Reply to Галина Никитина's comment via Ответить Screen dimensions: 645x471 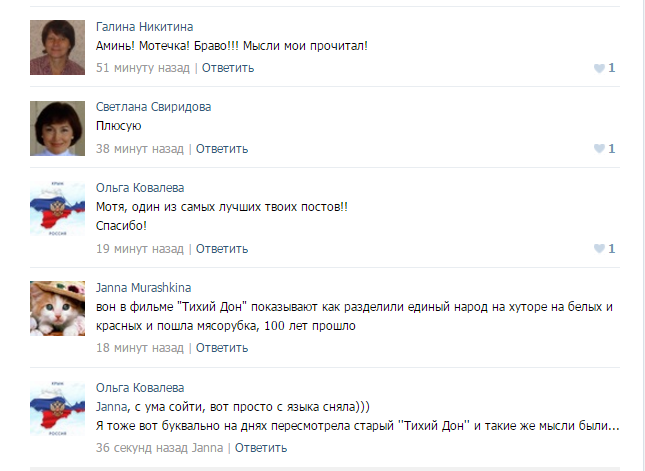click(x=228, y=68)
